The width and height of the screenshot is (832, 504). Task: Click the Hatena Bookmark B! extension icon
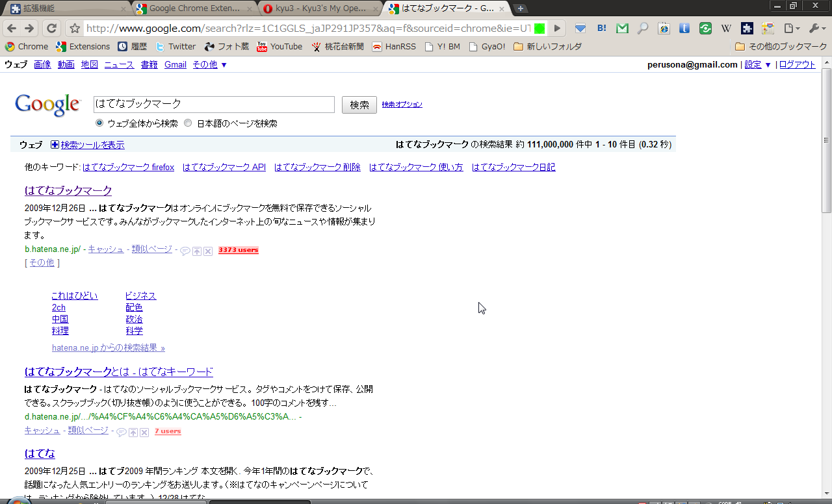point(601,29)
